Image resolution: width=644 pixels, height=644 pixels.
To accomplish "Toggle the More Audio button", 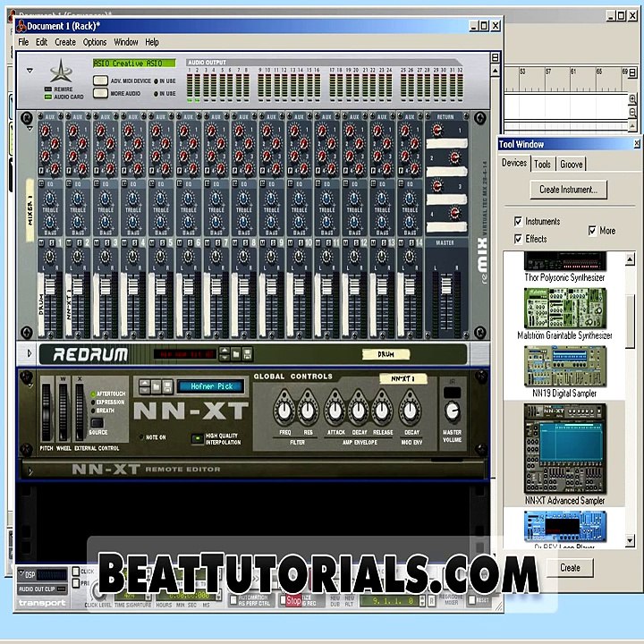I will pos(100,93).
